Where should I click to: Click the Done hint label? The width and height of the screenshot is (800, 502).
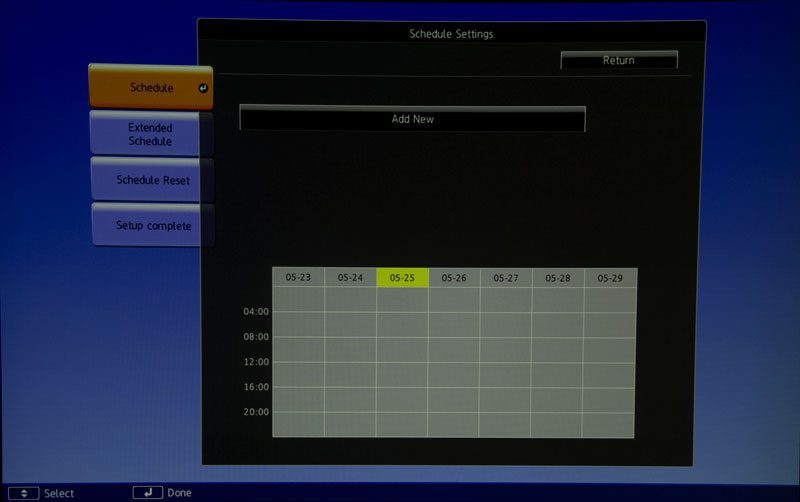[x=179, y=493]
